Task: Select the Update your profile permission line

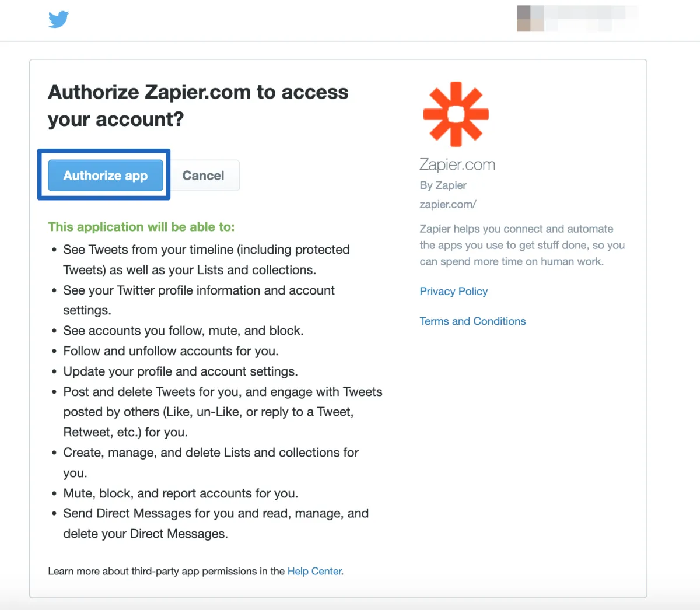Action: click(x=181, y=371)
